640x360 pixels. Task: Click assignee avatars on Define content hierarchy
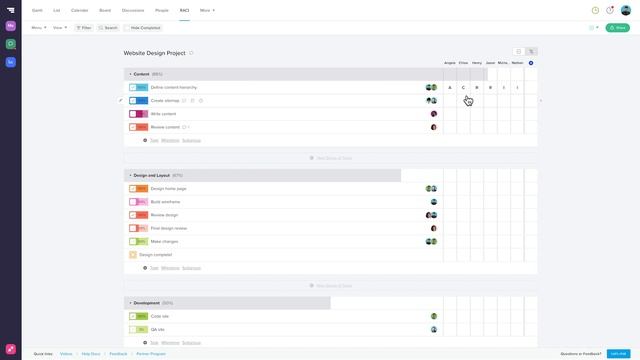pyautogui.click(x=431, y=87)
